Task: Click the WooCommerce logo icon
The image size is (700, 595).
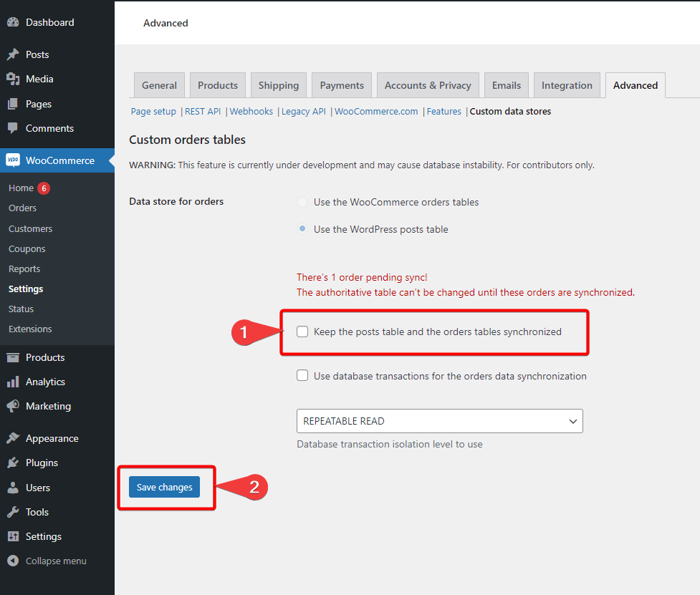Action: [x=13, y=160]
